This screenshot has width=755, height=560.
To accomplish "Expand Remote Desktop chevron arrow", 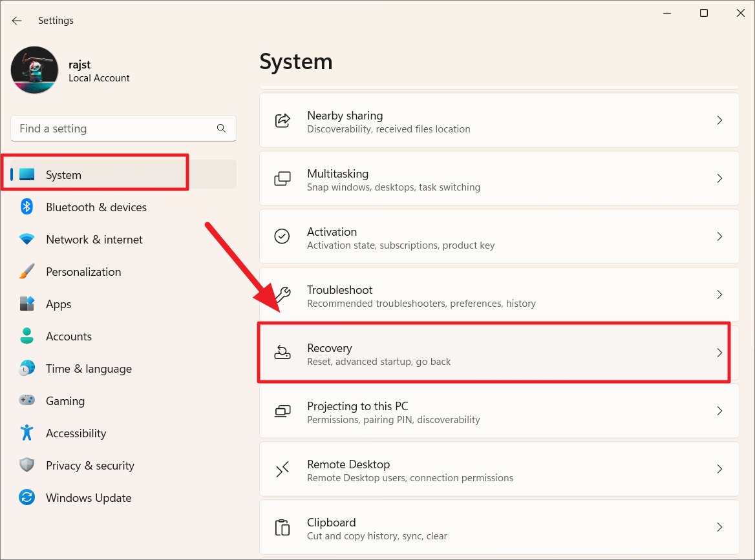I will 720,469.
